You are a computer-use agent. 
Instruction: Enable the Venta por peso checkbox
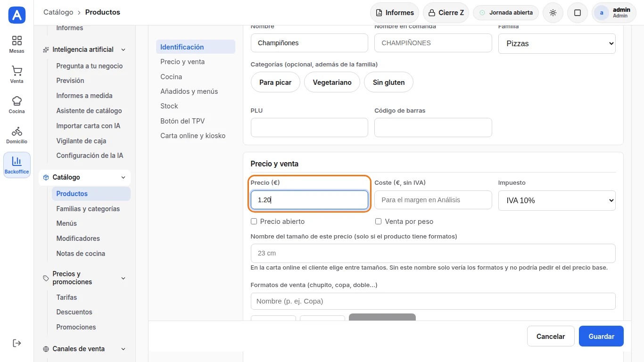click(x=378, y=221)
